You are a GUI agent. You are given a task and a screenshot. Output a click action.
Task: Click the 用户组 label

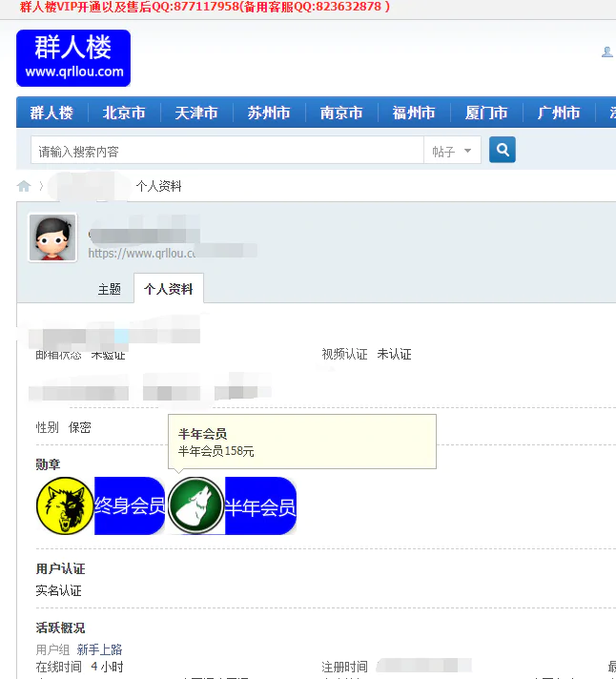point(52,649)
